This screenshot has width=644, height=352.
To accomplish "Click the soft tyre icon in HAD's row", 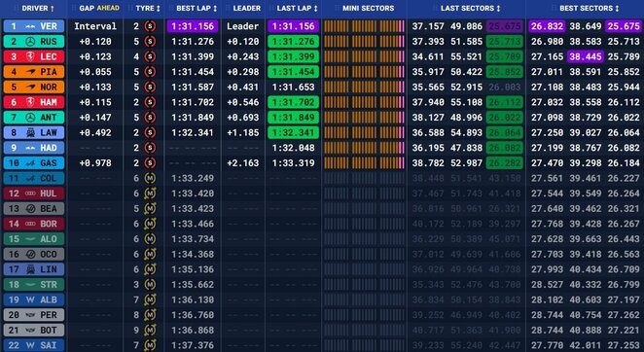I will click(x=150, y=148).
